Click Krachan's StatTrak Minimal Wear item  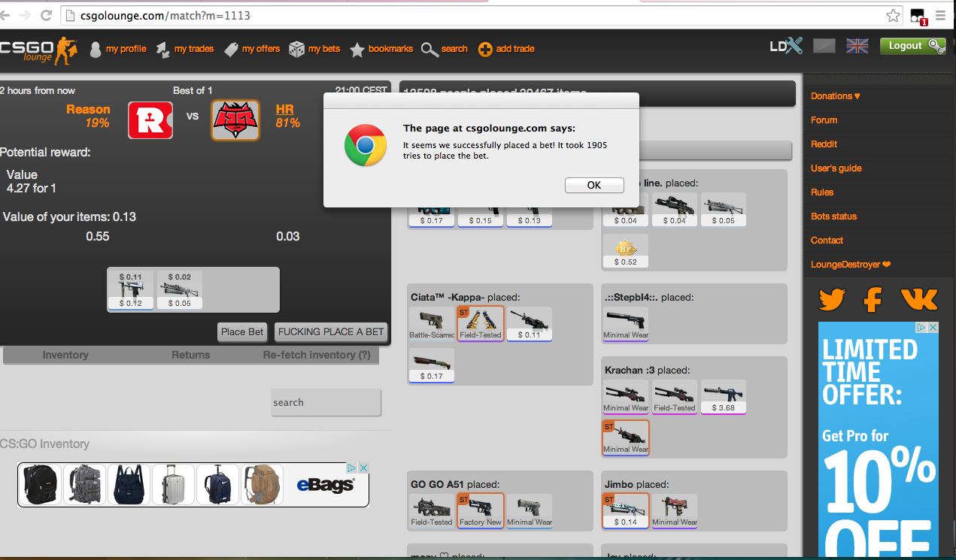pos(626,438)
